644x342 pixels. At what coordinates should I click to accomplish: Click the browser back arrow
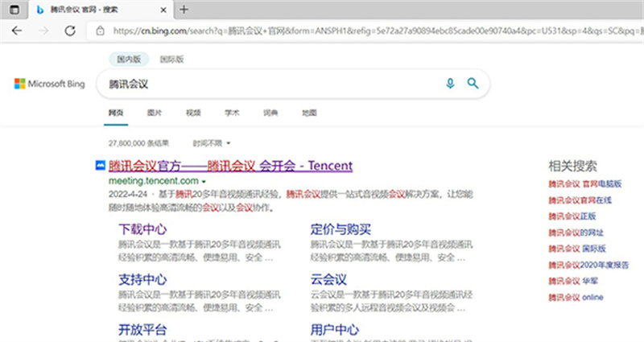click(x=18, y=31)
